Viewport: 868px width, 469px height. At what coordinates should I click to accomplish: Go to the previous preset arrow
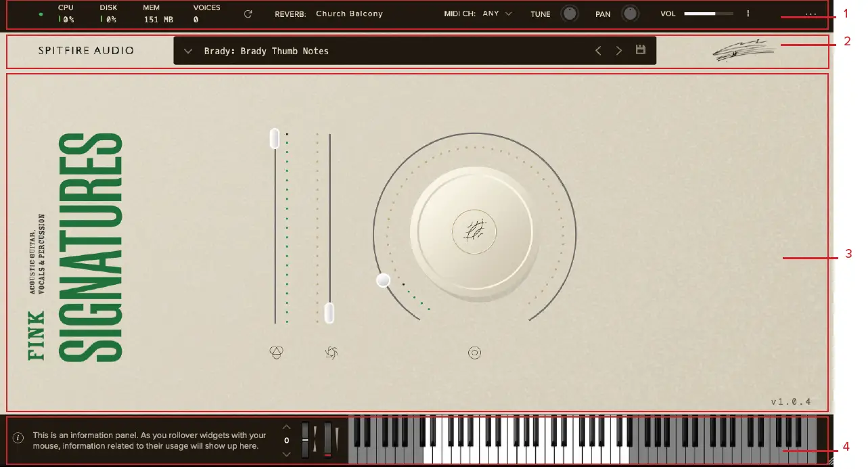598,51
